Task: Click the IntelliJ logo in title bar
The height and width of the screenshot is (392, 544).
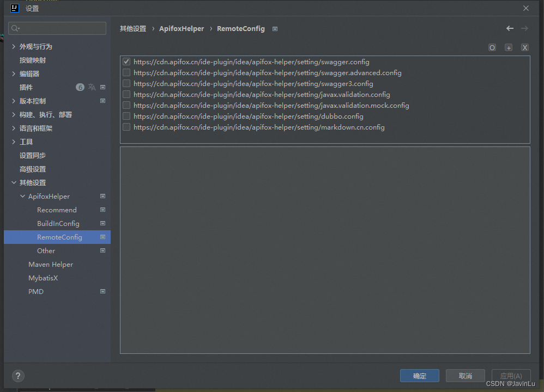Action: [15, 8]
